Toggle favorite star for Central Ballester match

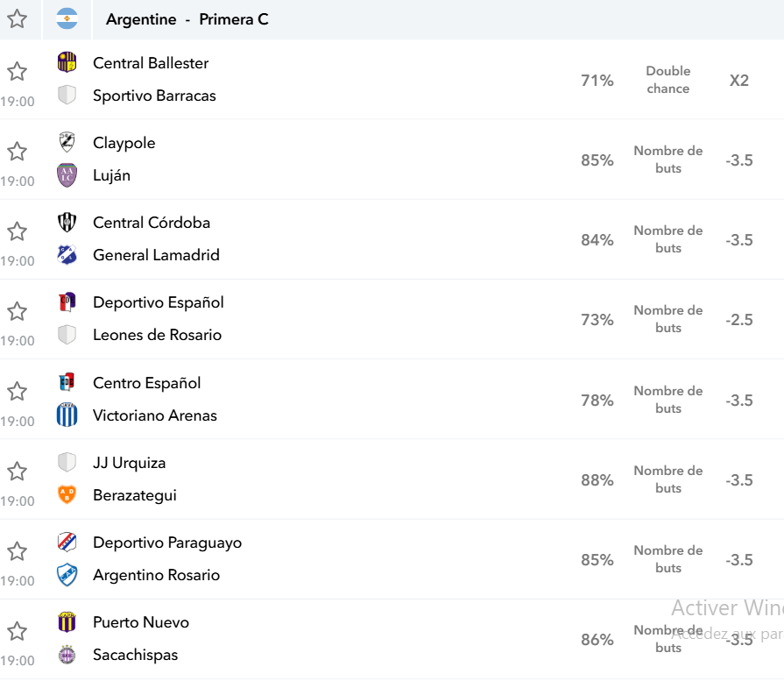[x=17, y=71]
